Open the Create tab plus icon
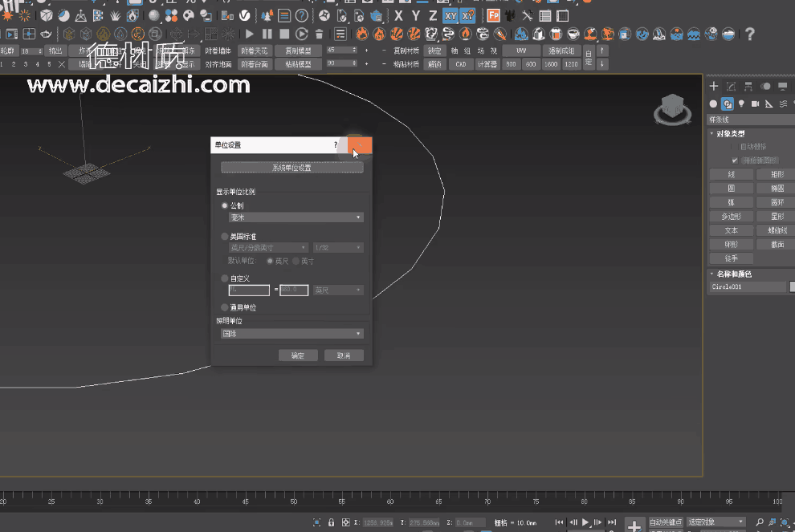The height and width of the screenshot is (532, 795). 713,86
